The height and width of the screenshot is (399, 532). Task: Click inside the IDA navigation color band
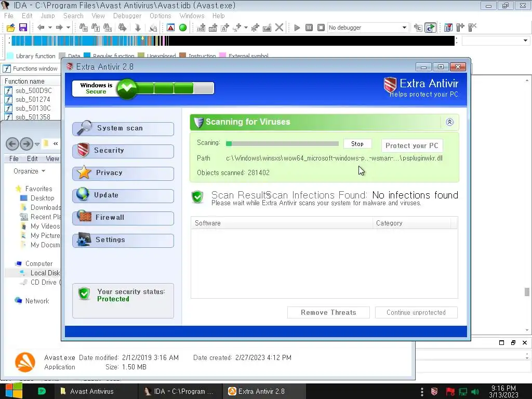[x=233, y=41]
